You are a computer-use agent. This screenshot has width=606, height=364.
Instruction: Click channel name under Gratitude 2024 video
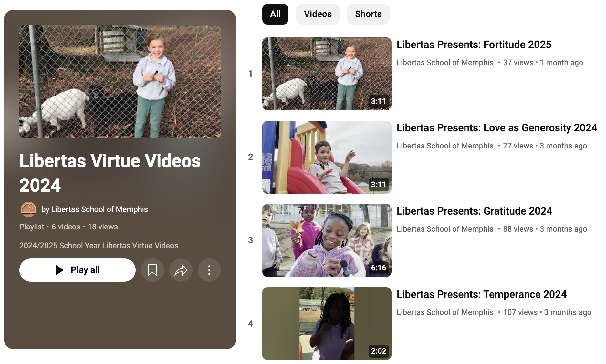[x=445, y=229]
